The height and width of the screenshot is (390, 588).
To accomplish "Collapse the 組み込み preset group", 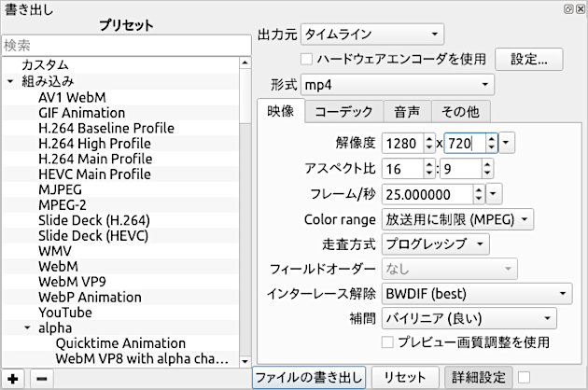I will 10,81.
